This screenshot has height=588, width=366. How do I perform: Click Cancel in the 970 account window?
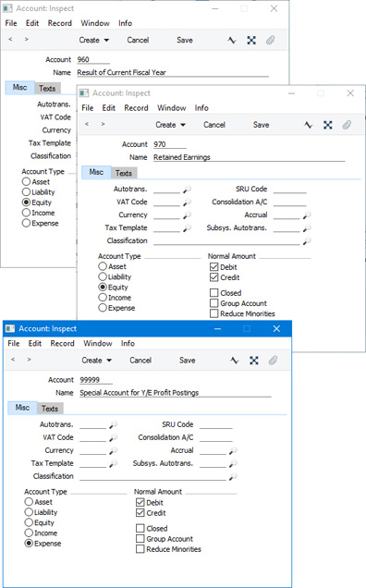coord(214,125)
